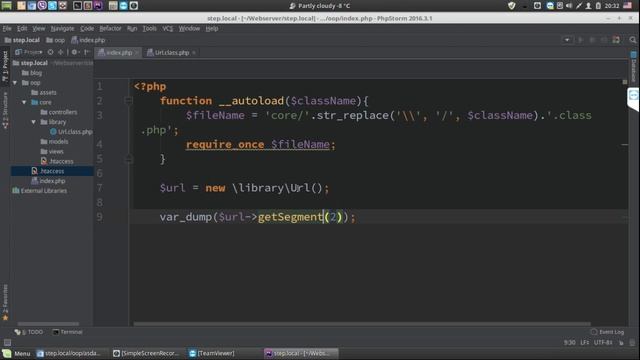The image size is (640, 360).
Task: Collapse the oop folder arrow
Action: pos(15,83)
